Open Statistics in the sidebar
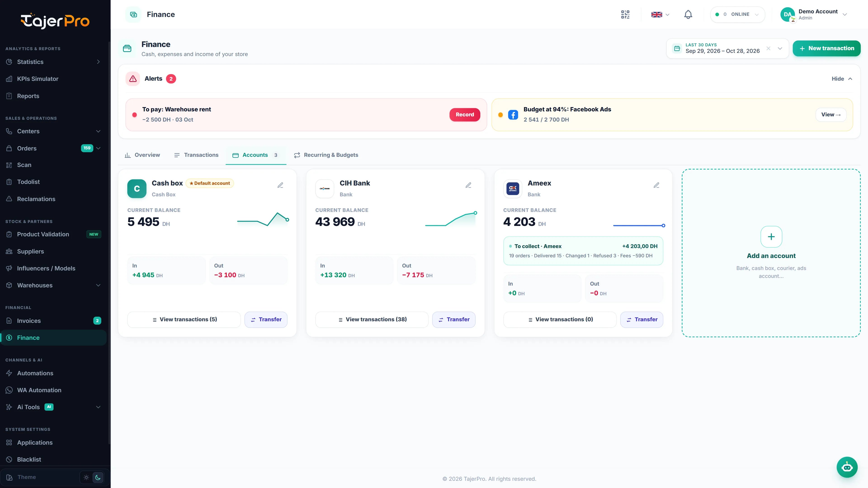Image resolution: width=868 pixels, height=488 pixels. point(53,62)
